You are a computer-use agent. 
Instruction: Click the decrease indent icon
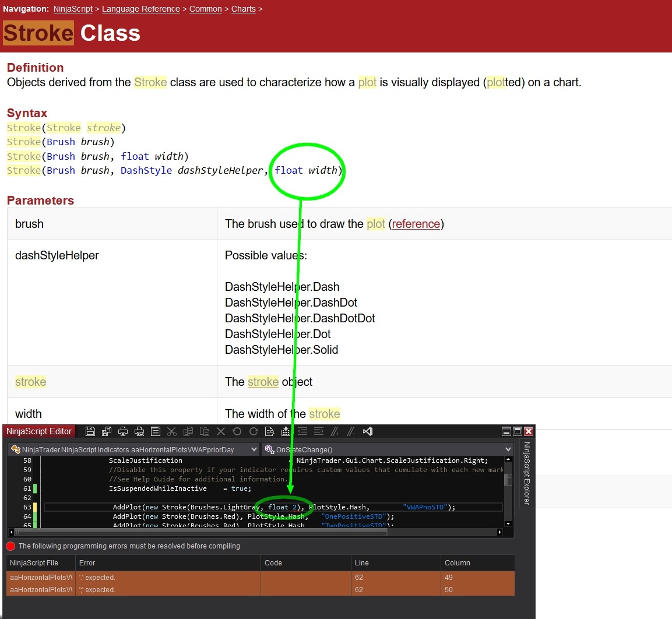coord(302,431)
